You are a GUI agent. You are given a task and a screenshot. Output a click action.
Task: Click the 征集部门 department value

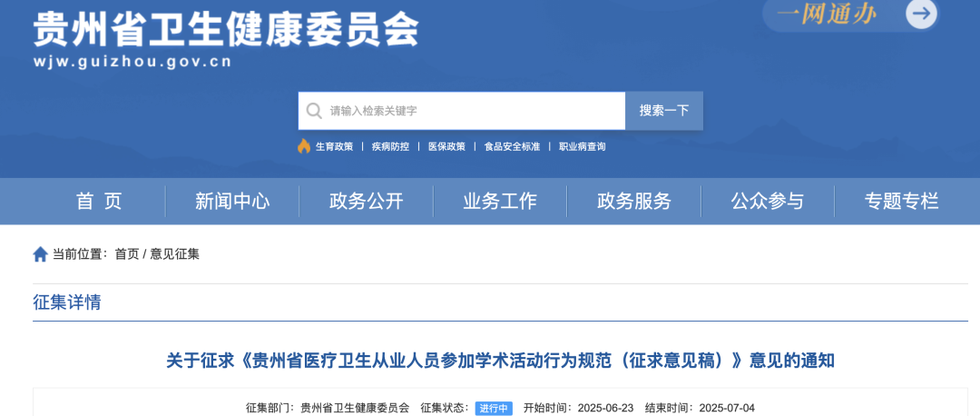[x=355, y=409]
